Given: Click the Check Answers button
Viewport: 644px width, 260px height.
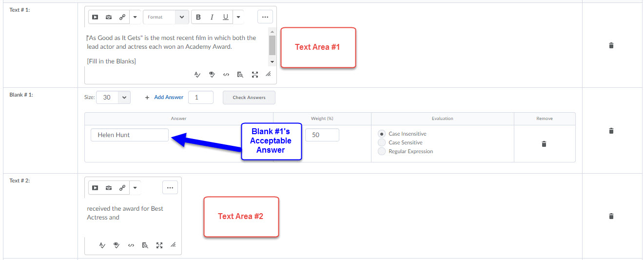Looking at the screenshot, I should tap(249, 98).
